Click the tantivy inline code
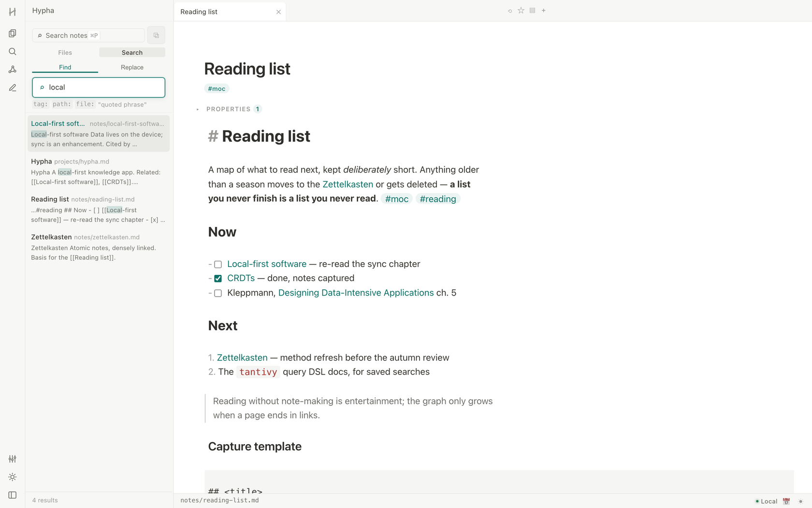Image resolution: width=812 pixels, height=508 pixels. [258, 372]
